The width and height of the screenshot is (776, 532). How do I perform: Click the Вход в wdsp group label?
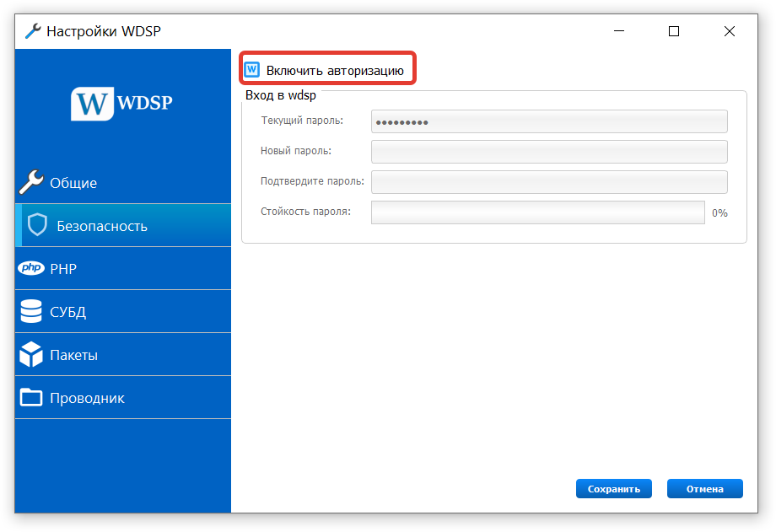click(x=281, y=95)
